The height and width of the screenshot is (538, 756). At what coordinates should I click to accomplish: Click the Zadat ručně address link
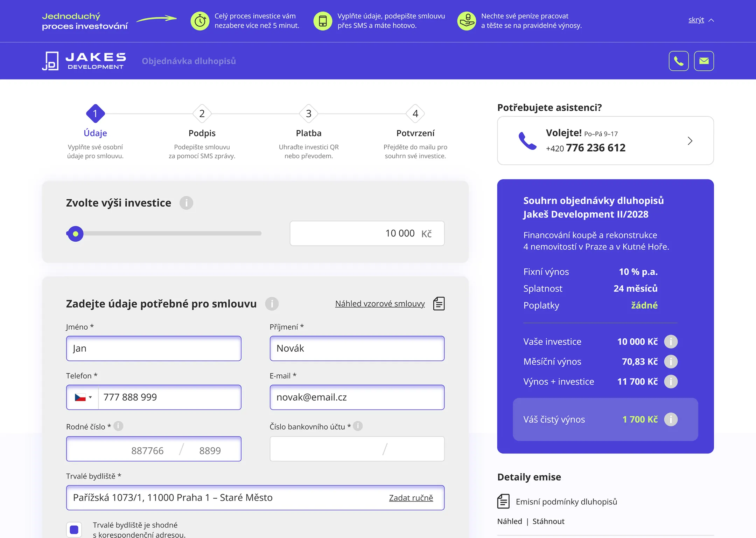(x=411, y=498)
